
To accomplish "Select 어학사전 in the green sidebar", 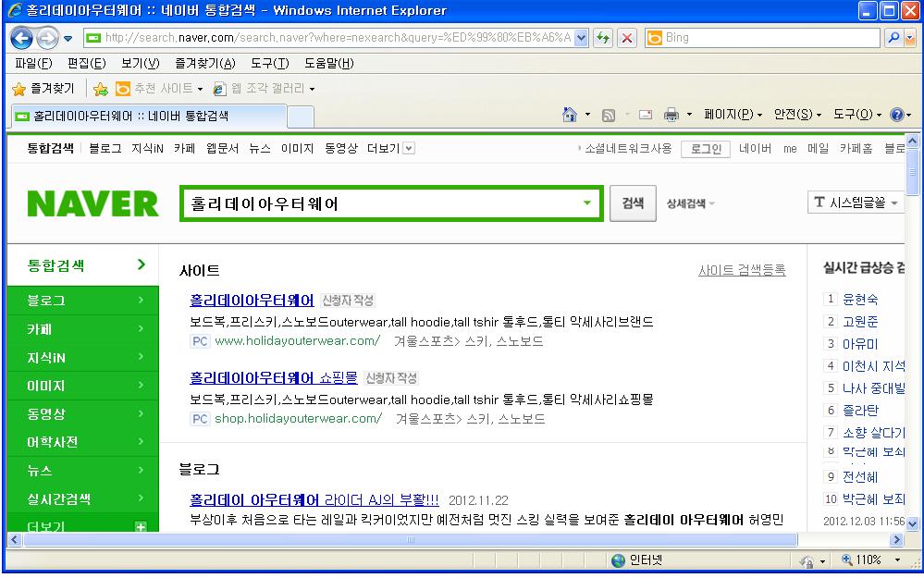I will coord(83,442).
